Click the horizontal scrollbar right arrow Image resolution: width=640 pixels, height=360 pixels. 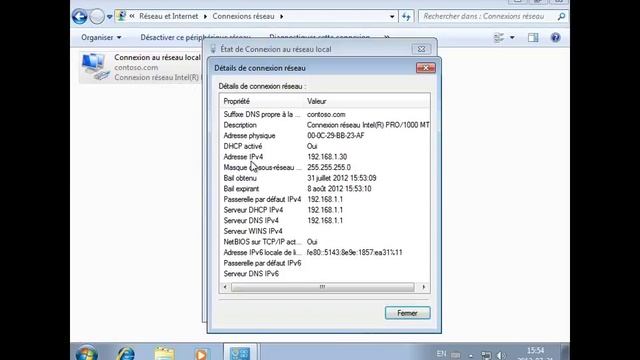click(424, 287)
